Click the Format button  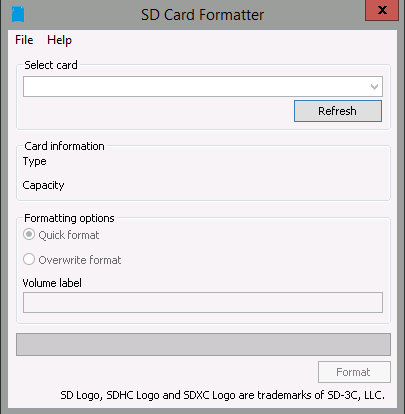click(354, 372)
